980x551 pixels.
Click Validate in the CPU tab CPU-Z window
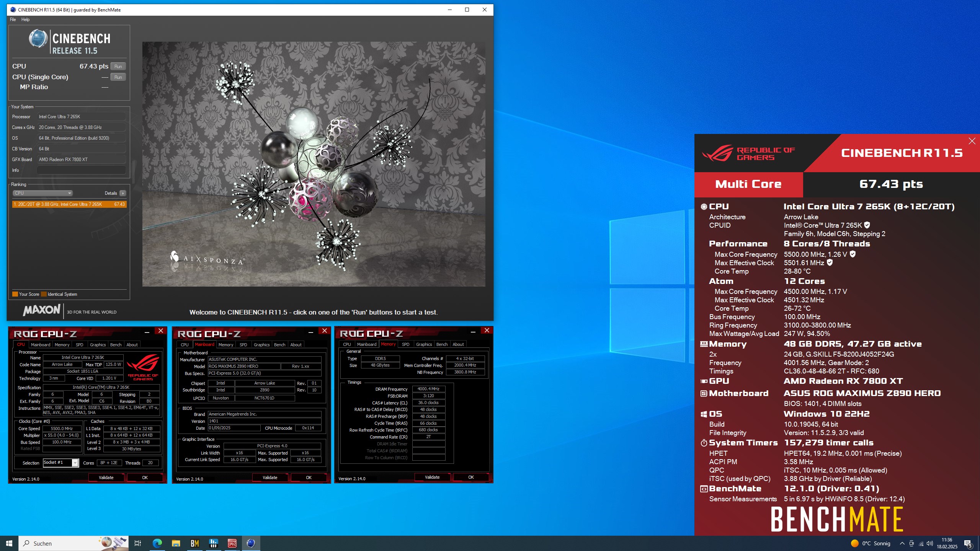click(x=106, y=478)
